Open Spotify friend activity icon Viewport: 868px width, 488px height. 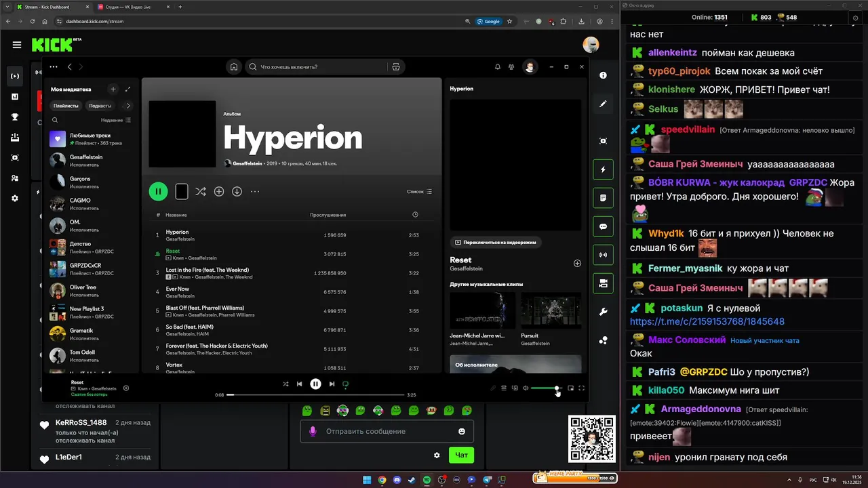[x=511, y=66]
